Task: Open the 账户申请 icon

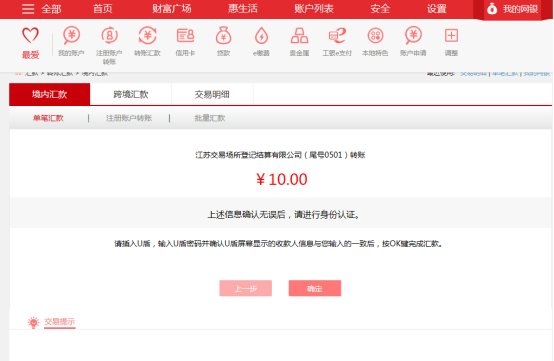Action: point(413,35)
